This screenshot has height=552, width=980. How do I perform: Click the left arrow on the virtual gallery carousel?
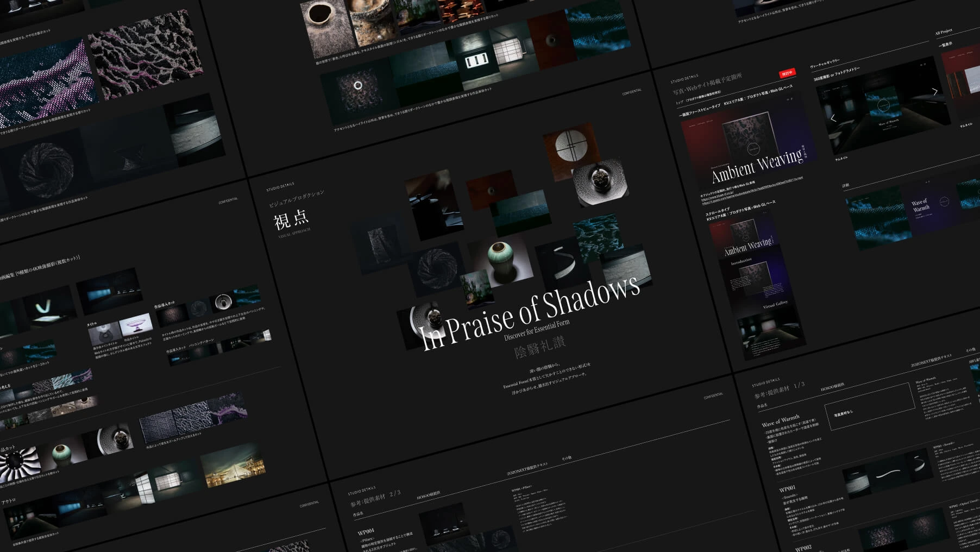coord(833,118)
